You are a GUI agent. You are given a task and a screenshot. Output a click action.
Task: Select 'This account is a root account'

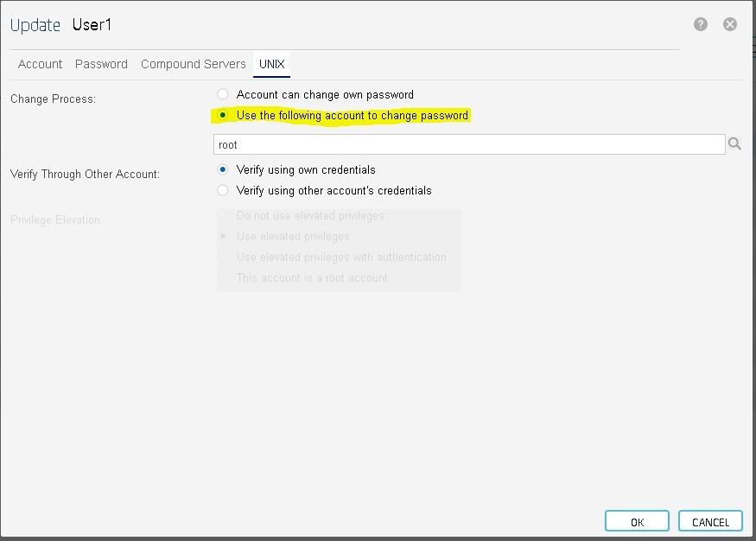point(224,277)
